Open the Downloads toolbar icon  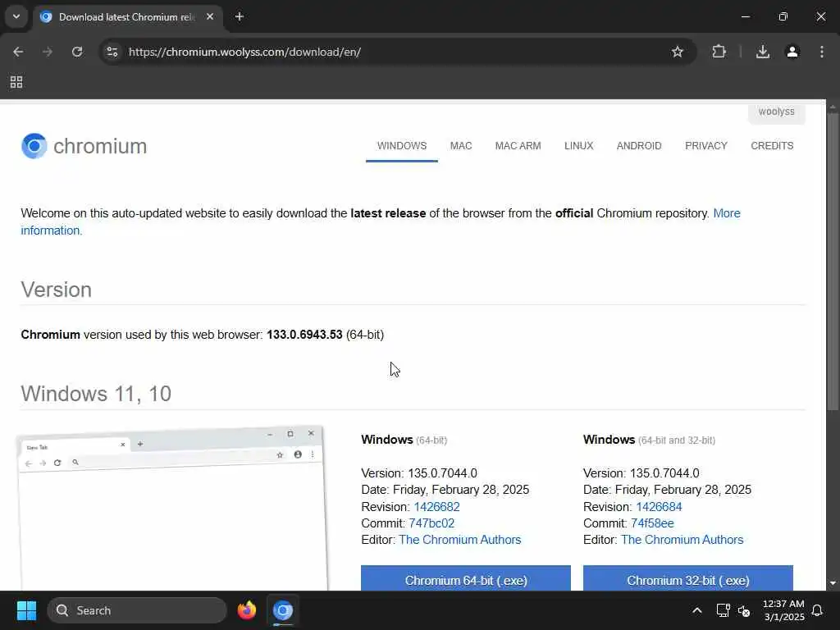tap(762, 52)
